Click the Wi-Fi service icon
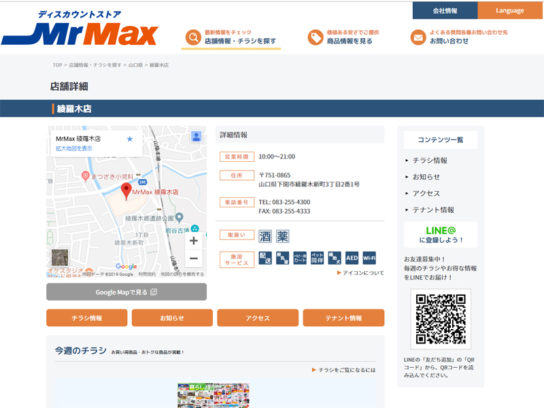This screenshot has width=544, height=408. pyautogui.click(x=369, y=258)
